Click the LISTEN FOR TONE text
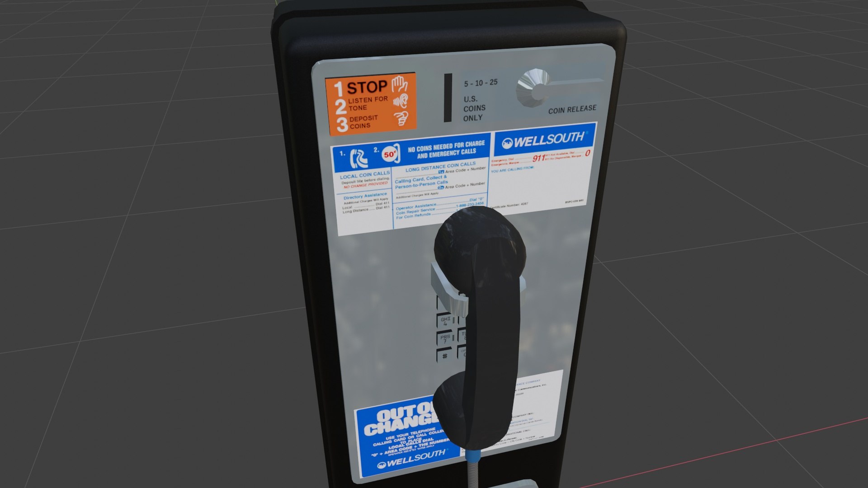The image size is (868, 488). (x=368, y=103)
